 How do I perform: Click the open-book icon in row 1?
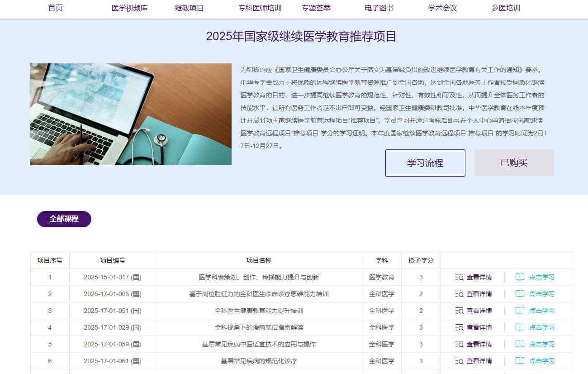pyautogui.click(x=520, y=277)
